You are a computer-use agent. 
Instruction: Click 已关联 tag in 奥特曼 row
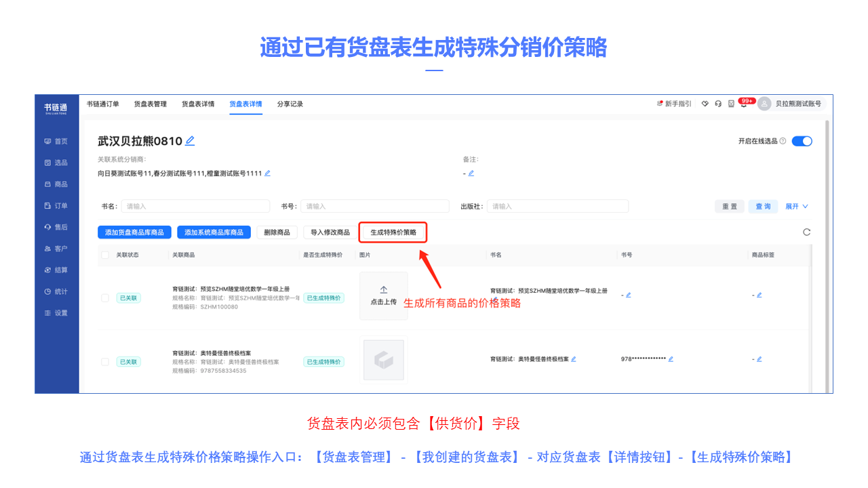128,362
